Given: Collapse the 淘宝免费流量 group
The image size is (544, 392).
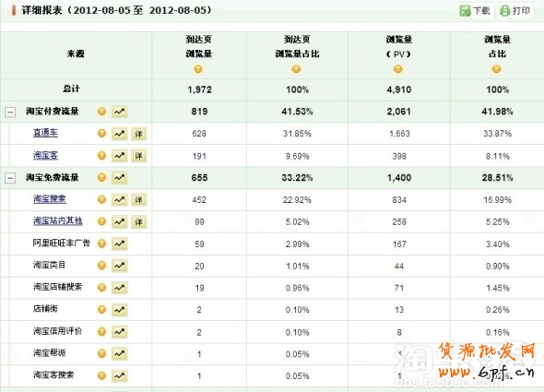Looking at the screenshot, I should (10, 178).
